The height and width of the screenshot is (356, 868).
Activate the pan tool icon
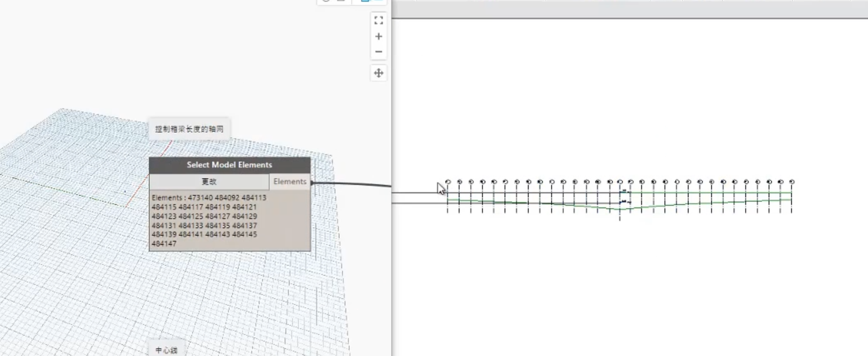coord(379,73)
